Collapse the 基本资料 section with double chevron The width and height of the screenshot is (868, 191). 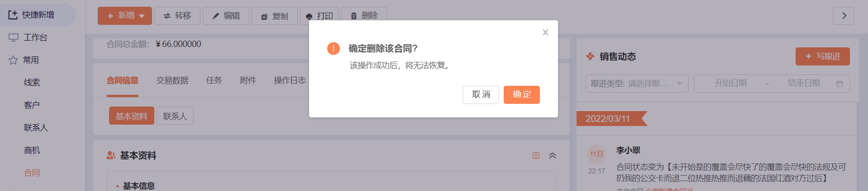(x=553, y=156)
